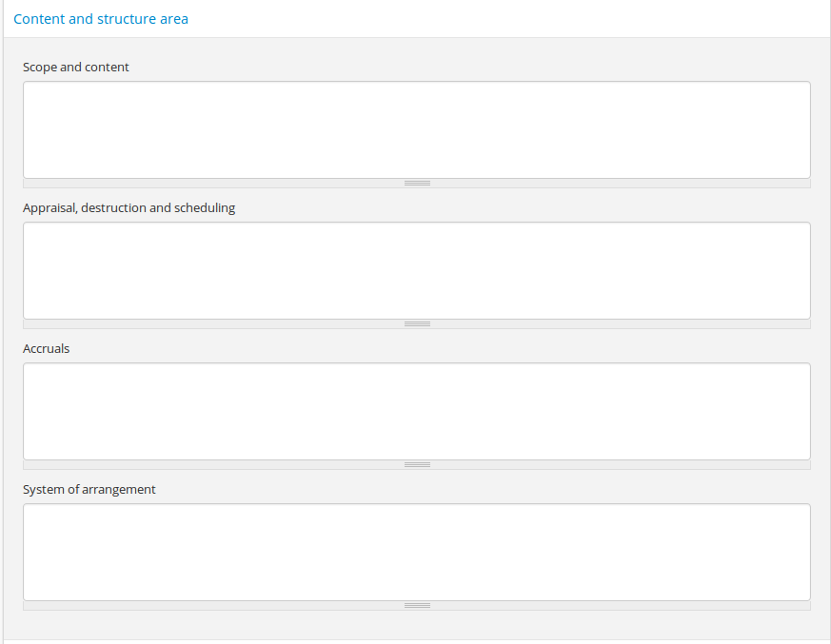Click empty gray space below System of arrangement

pyautogui.click(x=417, y=624)
